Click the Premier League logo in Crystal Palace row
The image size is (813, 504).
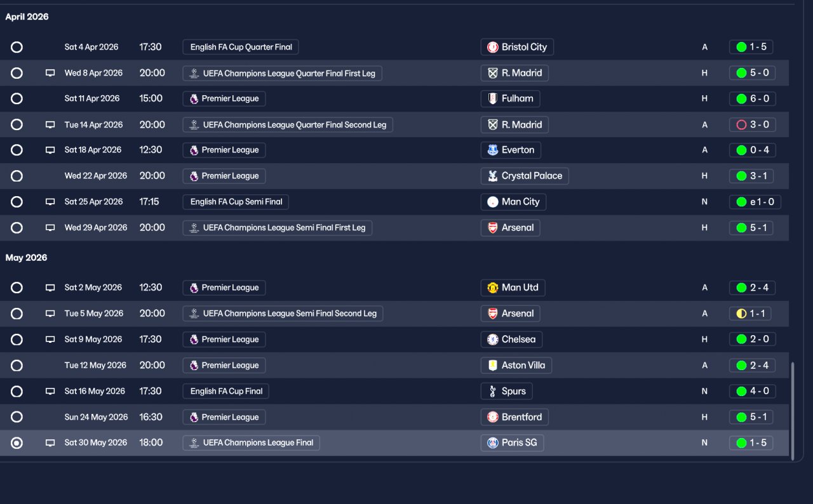point(194,176)
